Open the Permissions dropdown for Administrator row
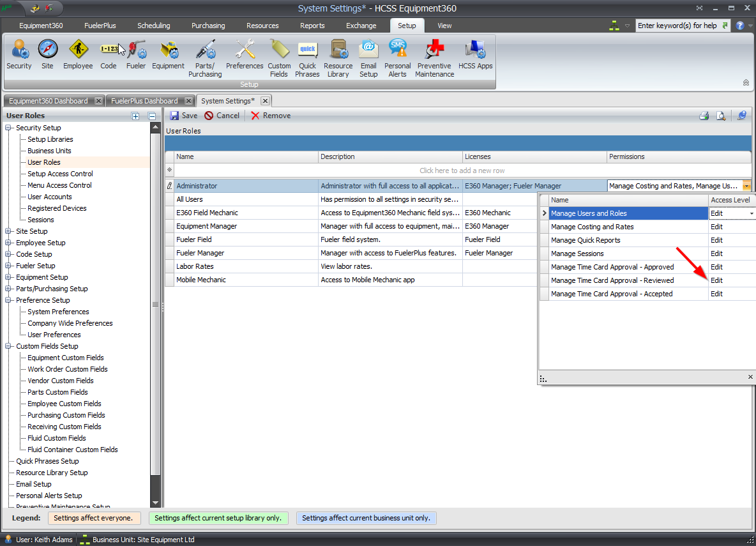Screen dimensions: 756x546 pyautogui.click(x=746, y=185)
